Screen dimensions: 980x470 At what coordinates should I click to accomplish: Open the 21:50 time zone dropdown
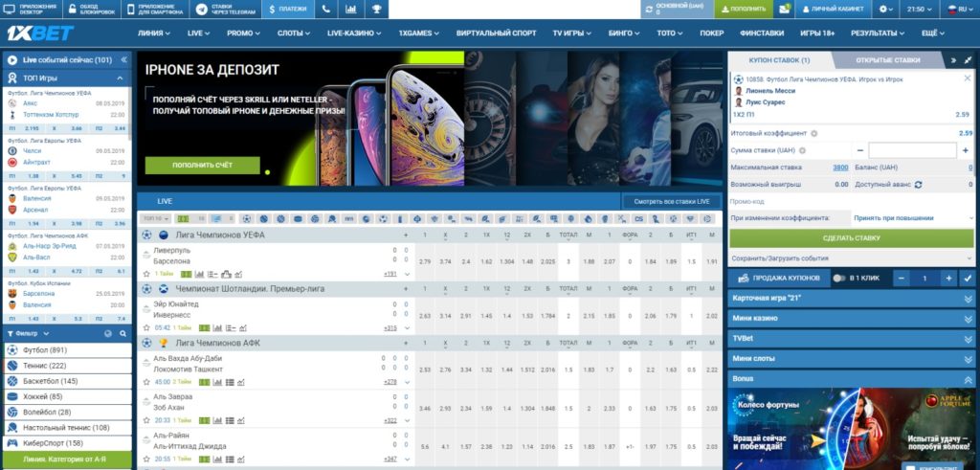coord(922,10)
